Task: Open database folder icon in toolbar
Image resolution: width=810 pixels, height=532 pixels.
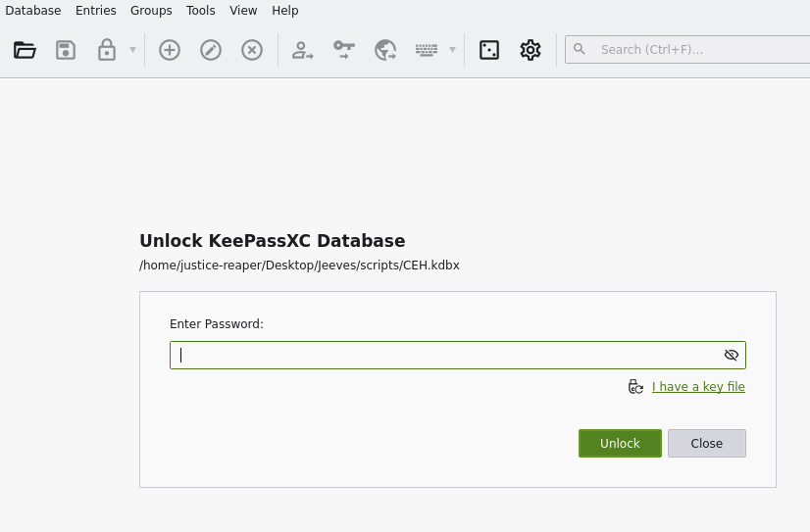Action: [25, 50]
